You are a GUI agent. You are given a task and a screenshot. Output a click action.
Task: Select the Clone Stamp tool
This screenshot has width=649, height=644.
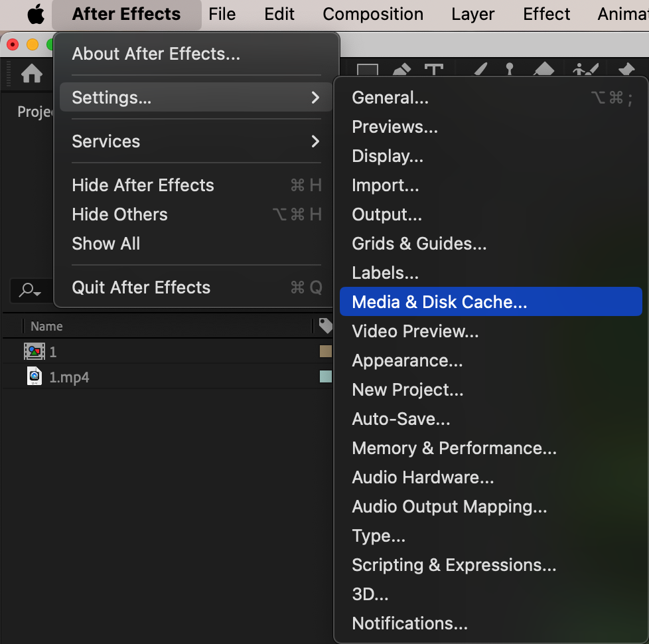[510, 71]
